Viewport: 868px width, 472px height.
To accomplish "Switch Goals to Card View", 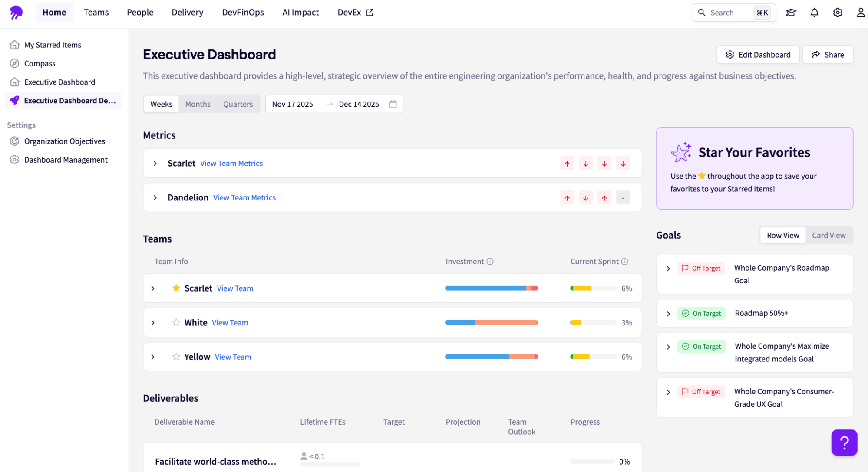I will 829,235.
